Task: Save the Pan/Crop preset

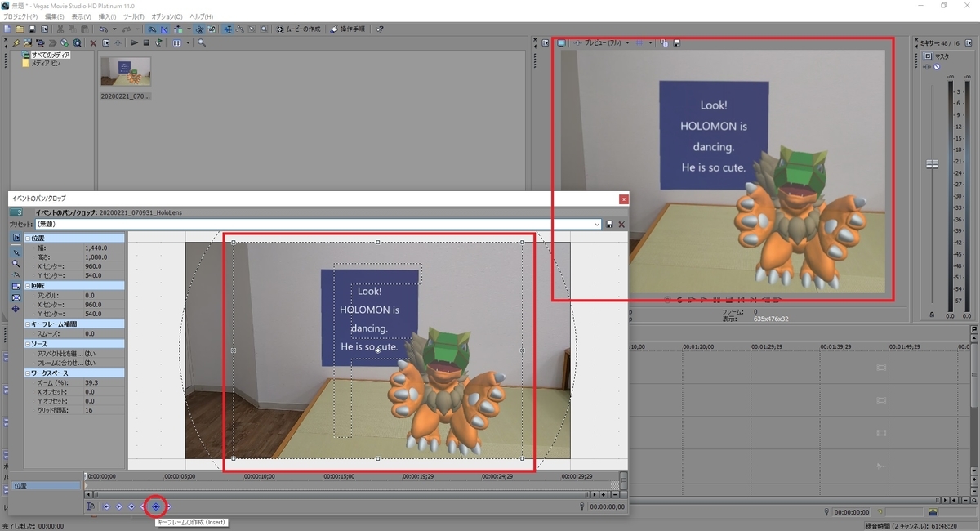Action: point(609,224)
